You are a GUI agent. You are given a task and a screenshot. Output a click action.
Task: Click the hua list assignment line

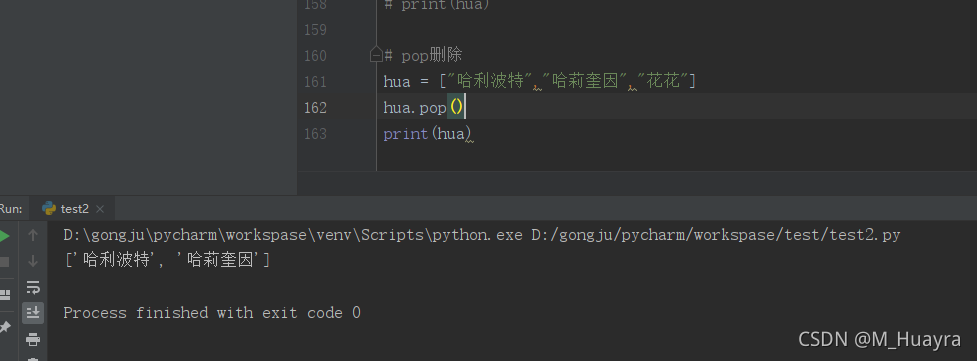click(539, 81)
